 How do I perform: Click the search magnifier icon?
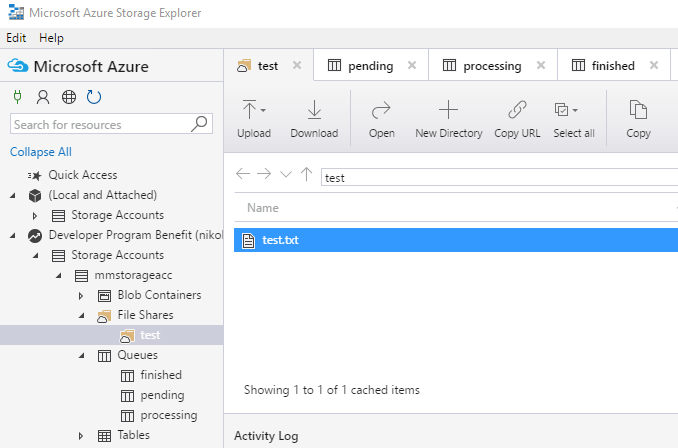[199, 124]
